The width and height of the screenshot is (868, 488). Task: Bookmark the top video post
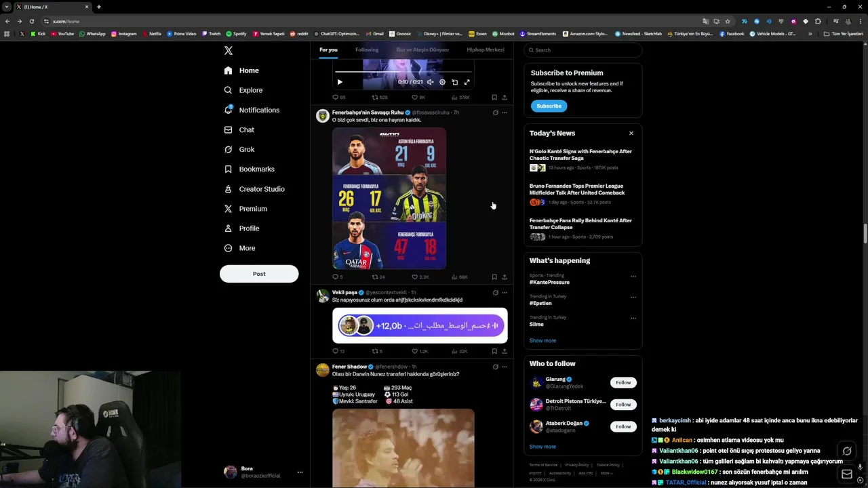coord(494,98)
